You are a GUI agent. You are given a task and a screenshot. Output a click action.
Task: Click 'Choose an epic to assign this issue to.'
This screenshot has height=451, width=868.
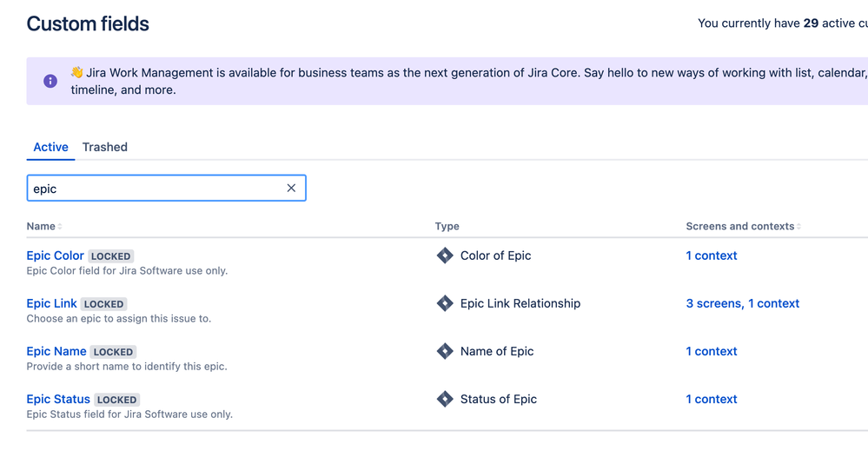[119, 319]
